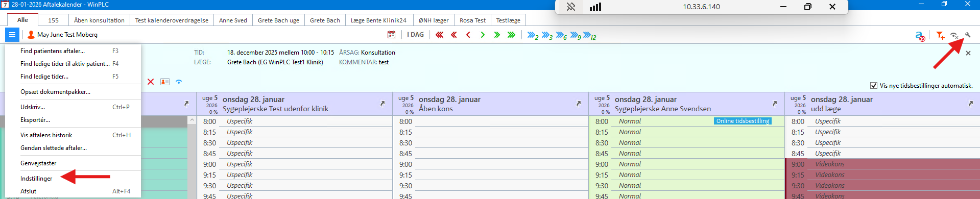Image resolution: width=980 pixels, height=199 pixels.
Task: Open settings via the wrench icon
Action: (967, 35)
